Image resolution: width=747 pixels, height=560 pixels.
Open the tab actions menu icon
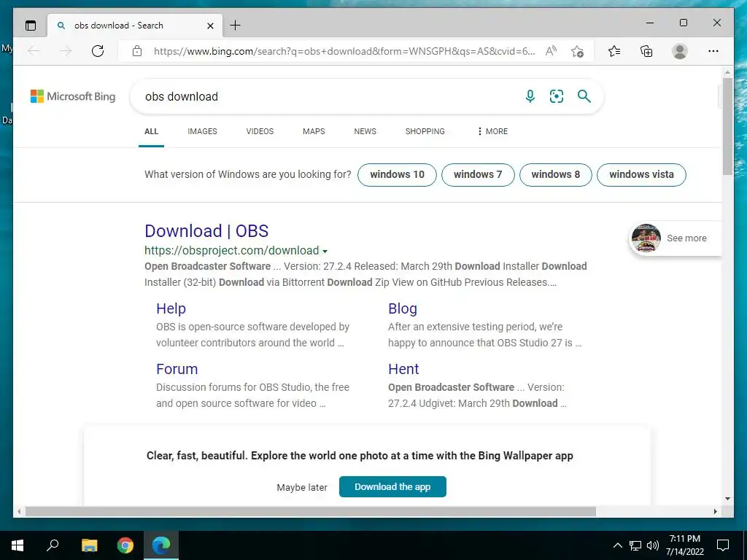pos(31,26)
